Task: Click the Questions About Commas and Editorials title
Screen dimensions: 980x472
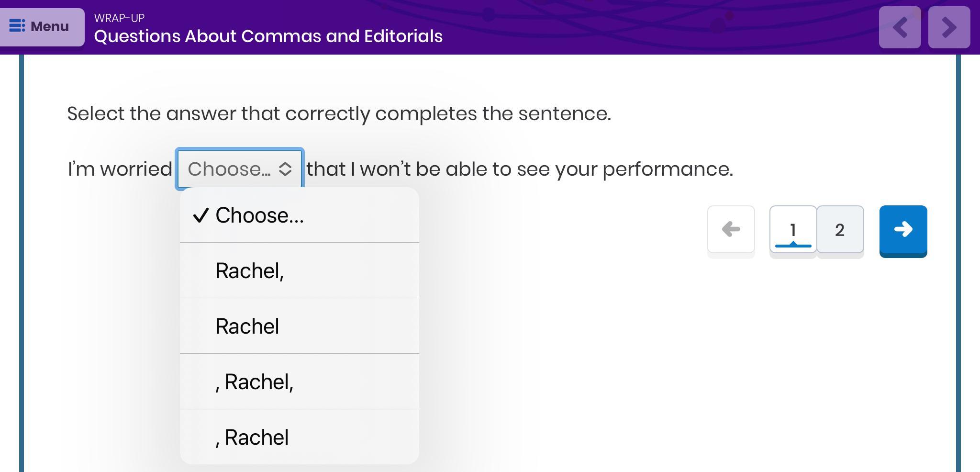Action: [268, 36]
